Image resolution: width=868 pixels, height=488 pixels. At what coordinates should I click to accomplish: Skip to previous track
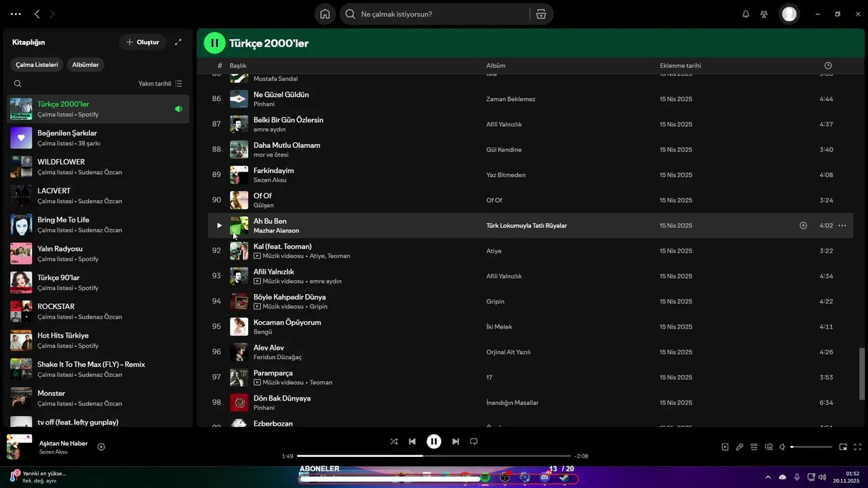[412, 441]
